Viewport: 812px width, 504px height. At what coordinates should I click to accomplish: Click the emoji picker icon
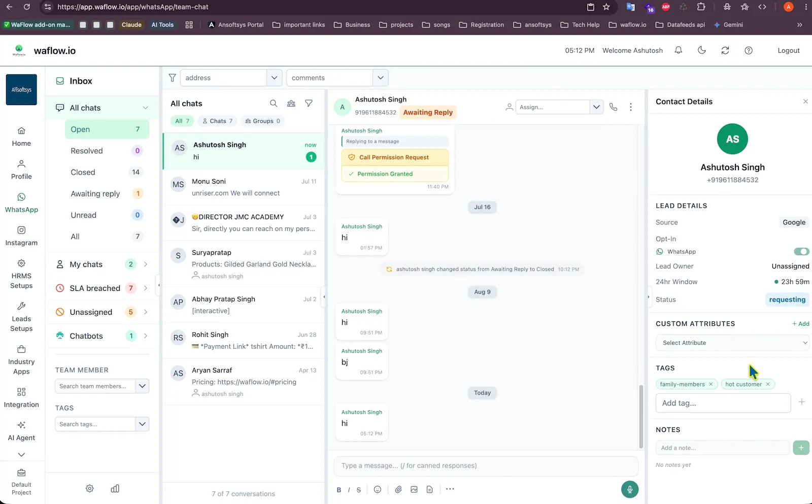click(x=378, y=489)
